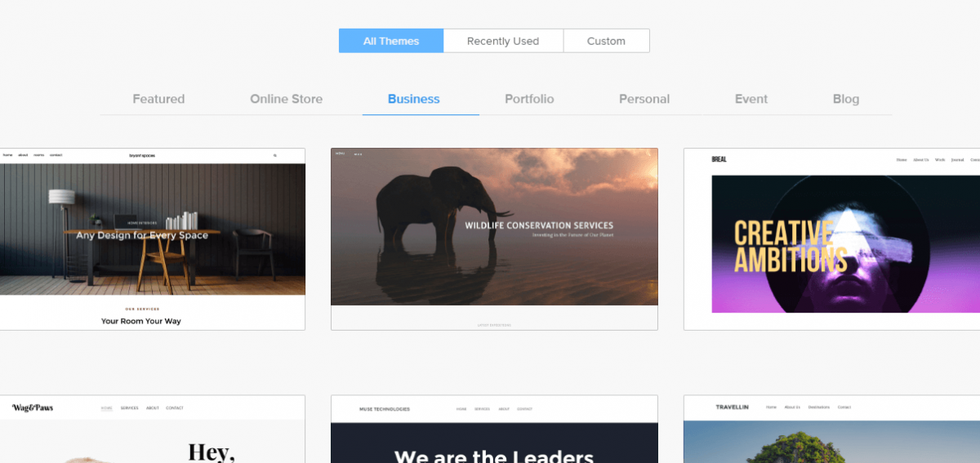Switch to Recently Used themes
Screen dimensions: 980x463
tap(503, 41)
